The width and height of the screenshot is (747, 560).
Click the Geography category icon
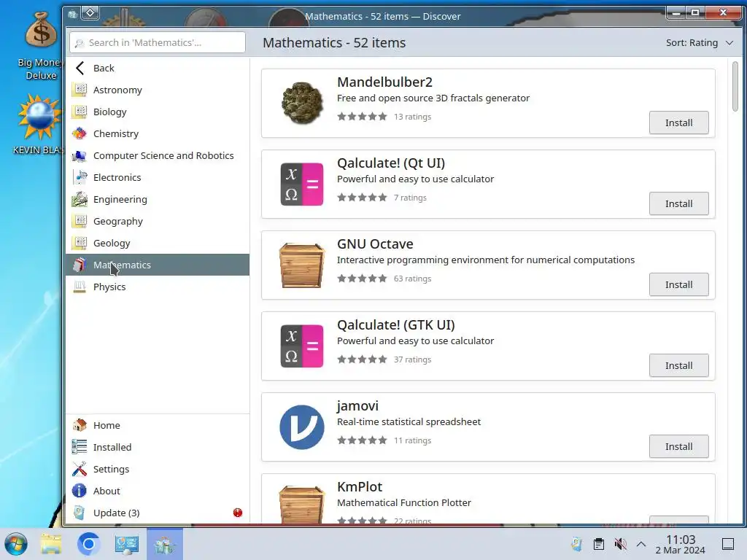click(80, 221)
